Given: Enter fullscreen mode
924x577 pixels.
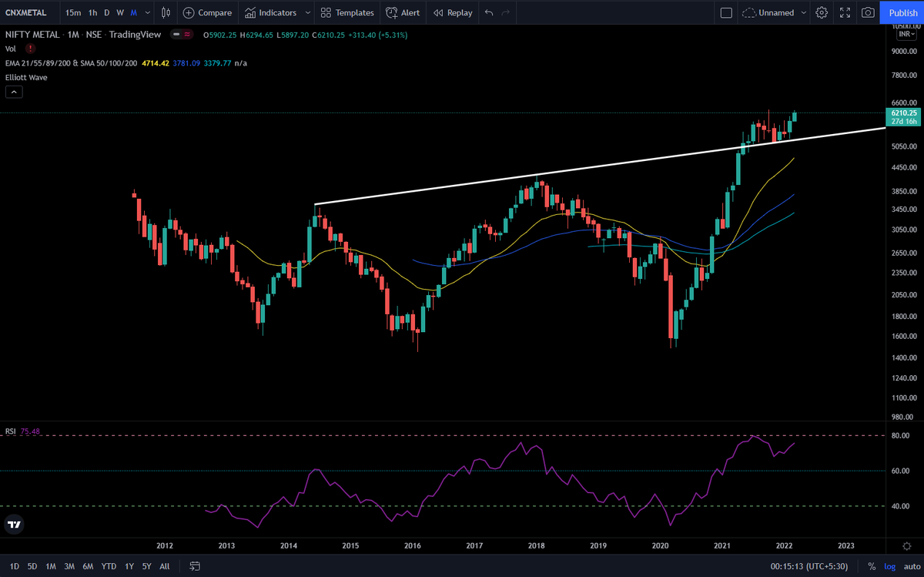Looking at the screenshot, I should pyautogui.click(x=845, y=12).
